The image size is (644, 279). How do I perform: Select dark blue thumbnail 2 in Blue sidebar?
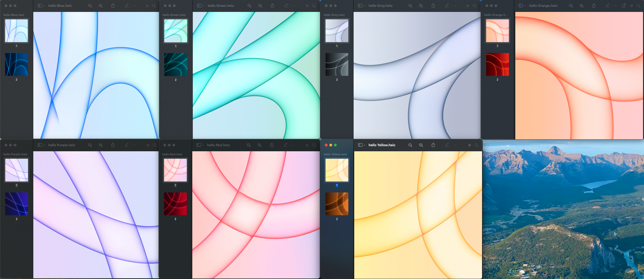(16, 65)
